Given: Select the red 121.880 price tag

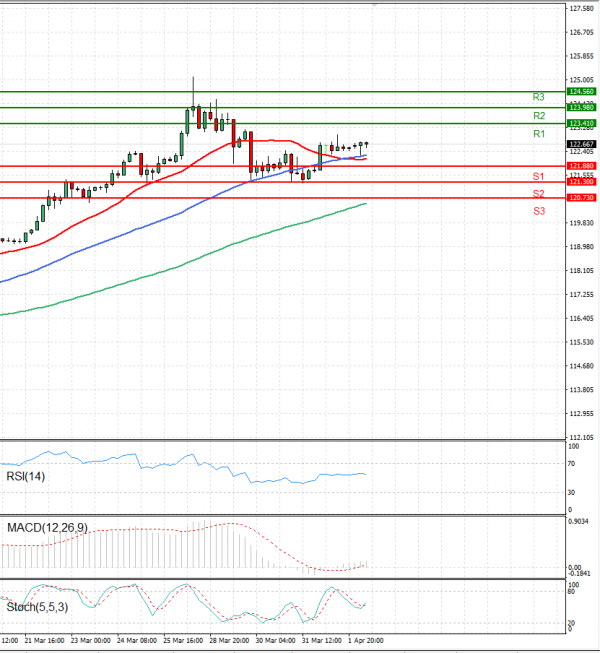Looking at the screenshot, I should coord(581,165).
